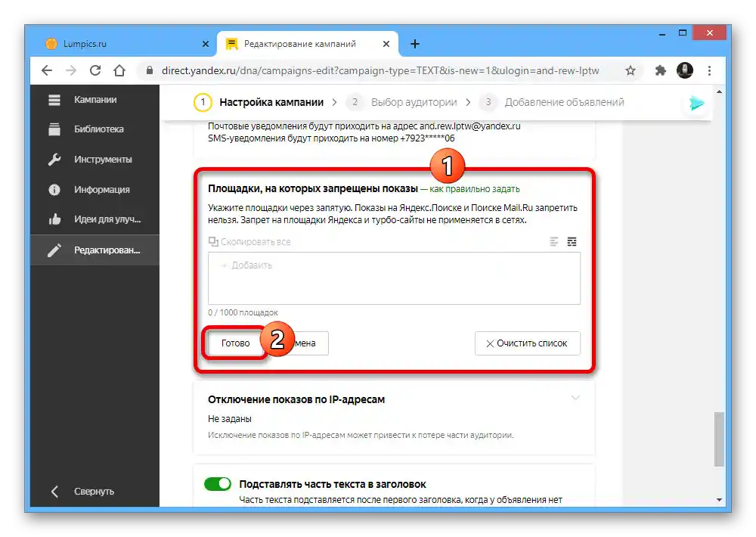Image resolution: width=756 pixels, height=537 pixels.
Task: Open the browser profile avatar
Action: coord(685,70)
